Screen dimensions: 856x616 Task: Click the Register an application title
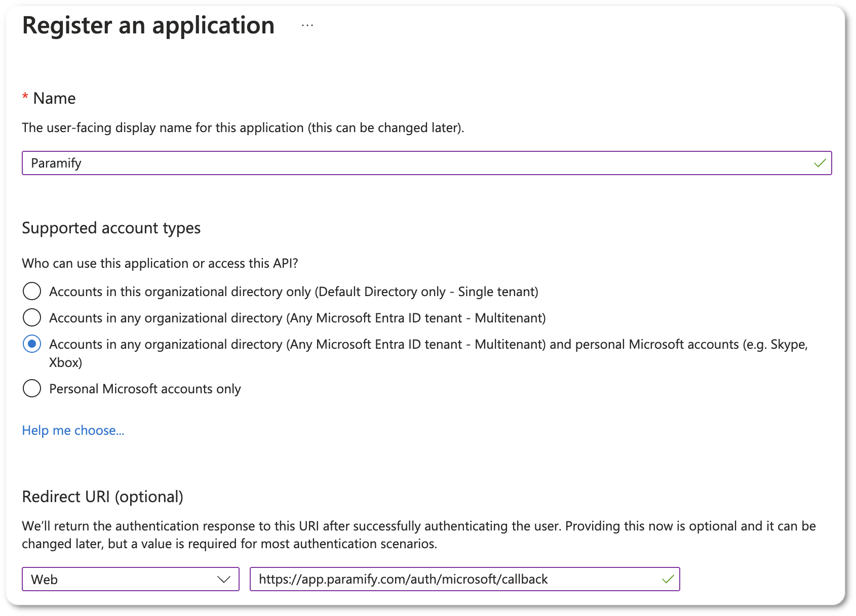tap(148, 25)
